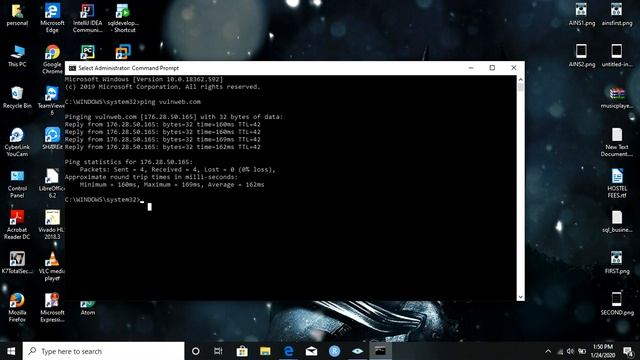Image resolution: width=640 pixels, height=360 pixels.
Task: Click the Average = 162ms statistics line
Action: (x=172, y=184)
